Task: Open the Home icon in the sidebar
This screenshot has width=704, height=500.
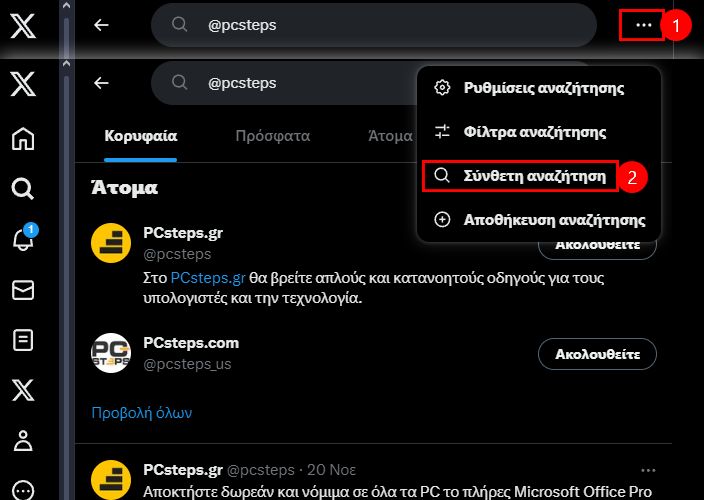Action: coord(23,138)
